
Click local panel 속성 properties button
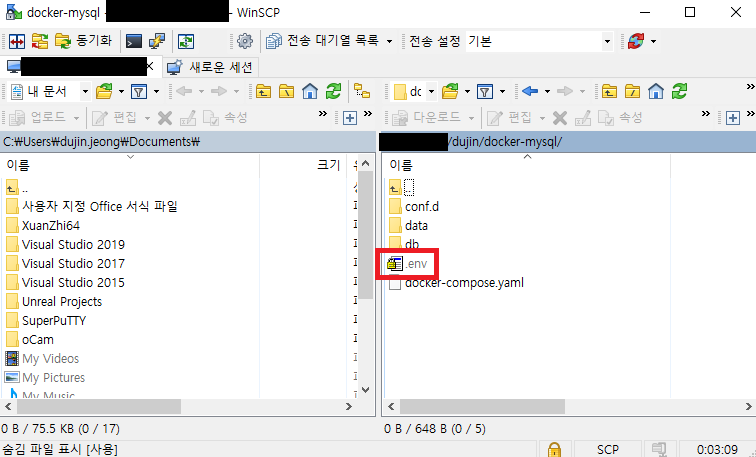click(x=225, y=117)
